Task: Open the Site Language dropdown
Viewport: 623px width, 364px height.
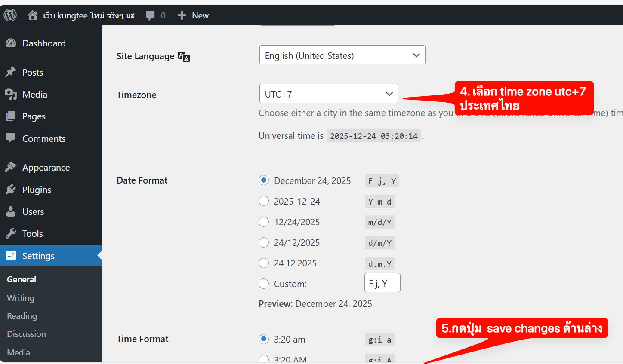Action: [x=342, y=55]
